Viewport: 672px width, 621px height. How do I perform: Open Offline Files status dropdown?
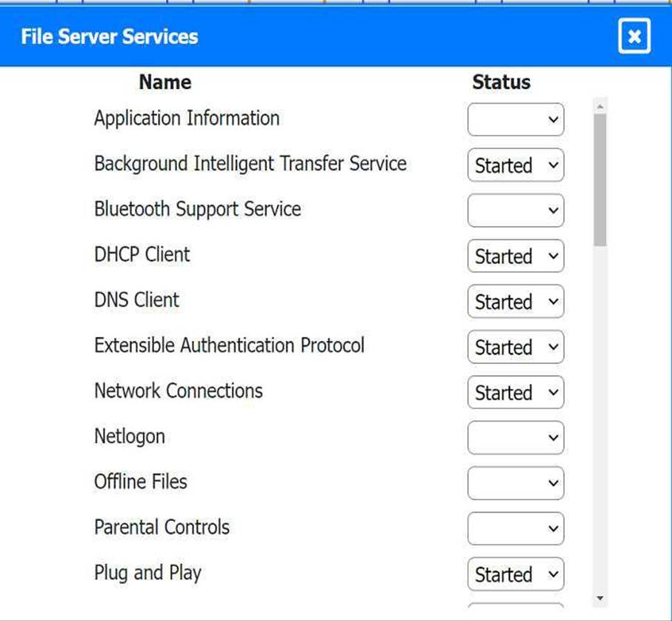coord(516,483)
